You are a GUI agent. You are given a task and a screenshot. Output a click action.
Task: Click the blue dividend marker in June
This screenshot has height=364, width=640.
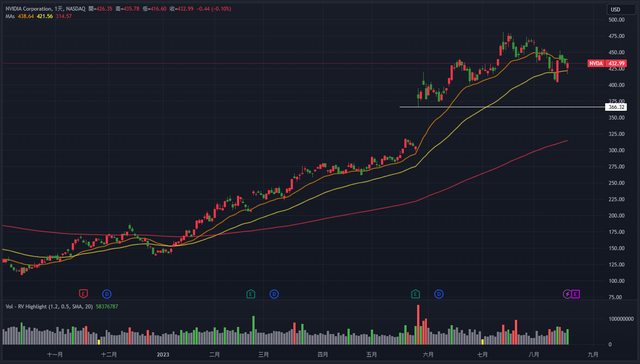point(439,294)
